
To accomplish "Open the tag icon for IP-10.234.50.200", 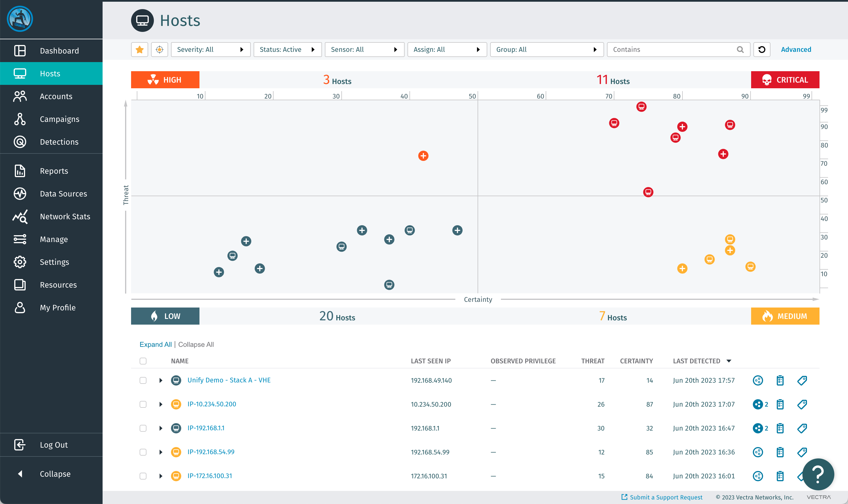I will point(802,404).
